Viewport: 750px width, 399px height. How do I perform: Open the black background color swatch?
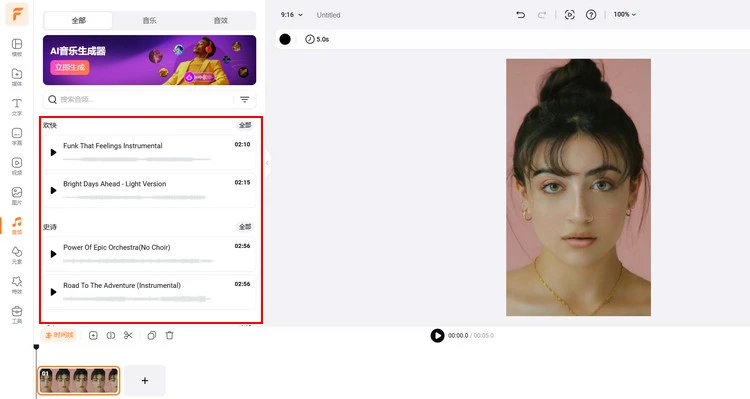[285, 39]
